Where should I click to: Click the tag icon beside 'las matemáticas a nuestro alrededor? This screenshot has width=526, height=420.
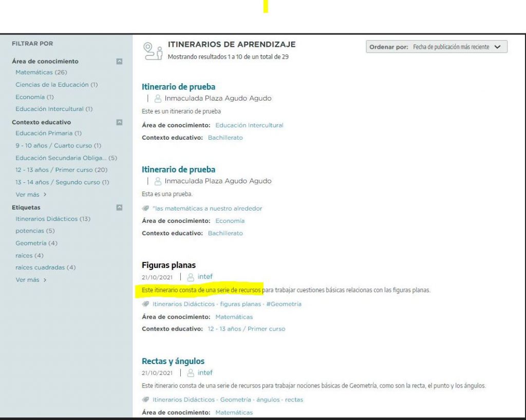145,208
